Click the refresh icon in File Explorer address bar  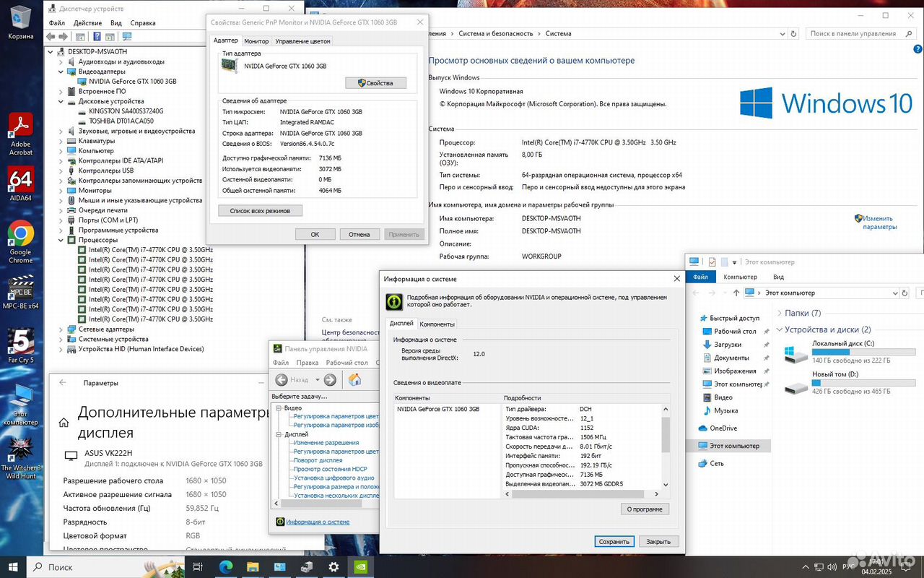click(905, 293)
